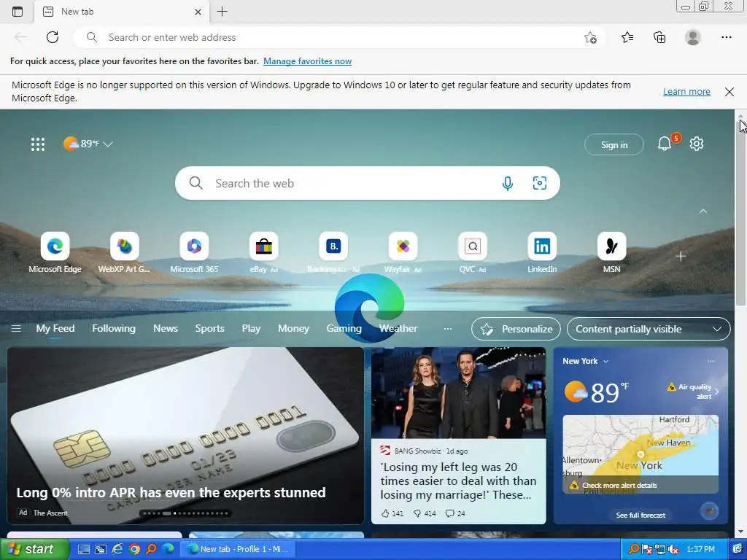The image size is (747, 560).
Task: Dislike the BANG Showbiz article
Action: [425, 513]
